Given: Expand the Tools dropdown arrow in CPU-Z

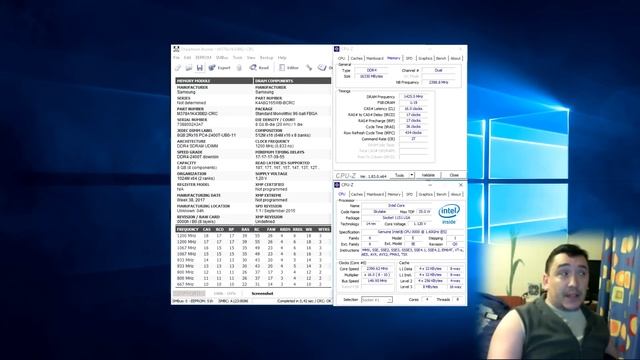Looking at the screenshot, I should pos(412,175).
